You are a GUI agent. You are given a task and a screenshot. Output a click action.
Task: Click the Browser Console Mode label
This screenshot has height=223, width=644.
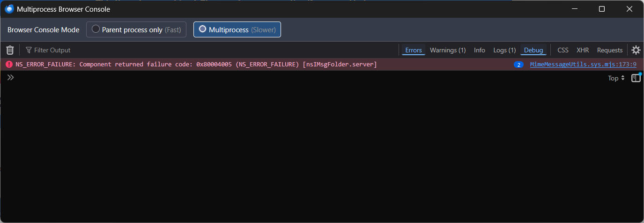[x=44, y=29]
